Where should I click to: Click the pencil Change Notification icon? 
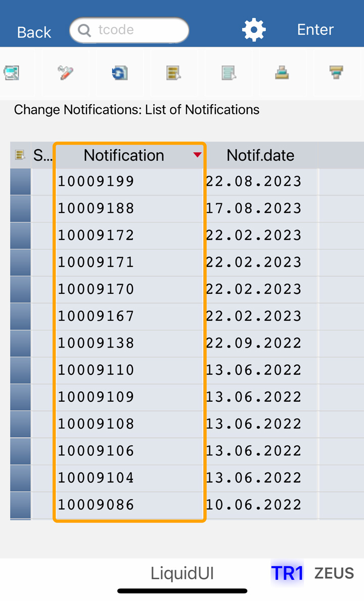click(65, 73)
